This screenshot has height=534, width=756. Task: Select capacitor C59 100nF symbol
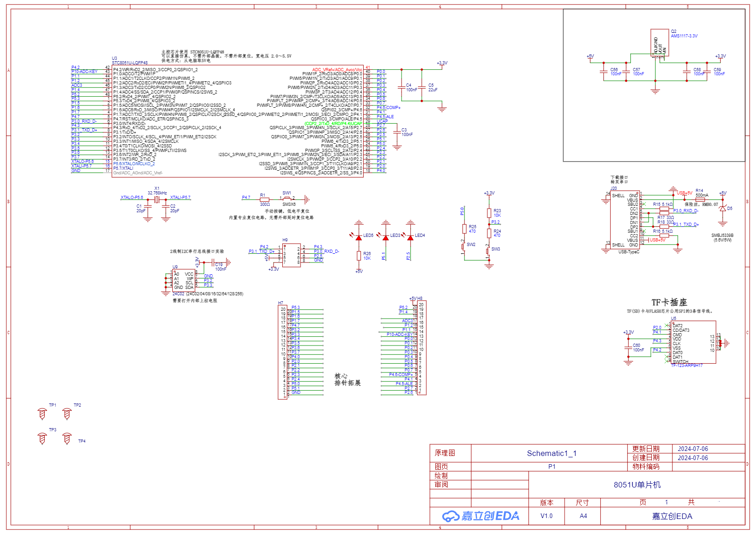pos(707,72)
